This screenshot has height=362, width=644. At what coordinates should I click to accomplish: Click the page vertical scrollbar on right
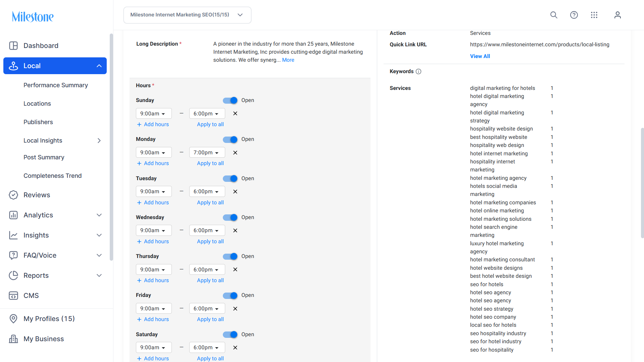[642, 183]
